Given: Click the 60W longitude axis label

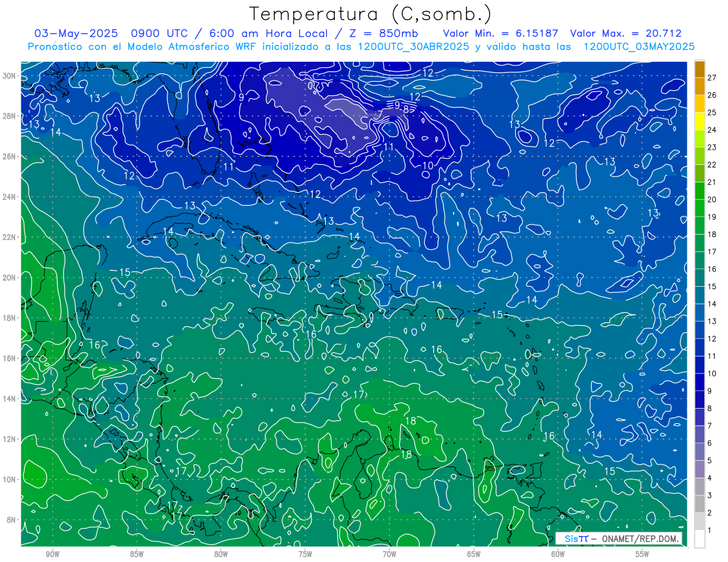Looking at the screenshot, I should pos(558,554).
